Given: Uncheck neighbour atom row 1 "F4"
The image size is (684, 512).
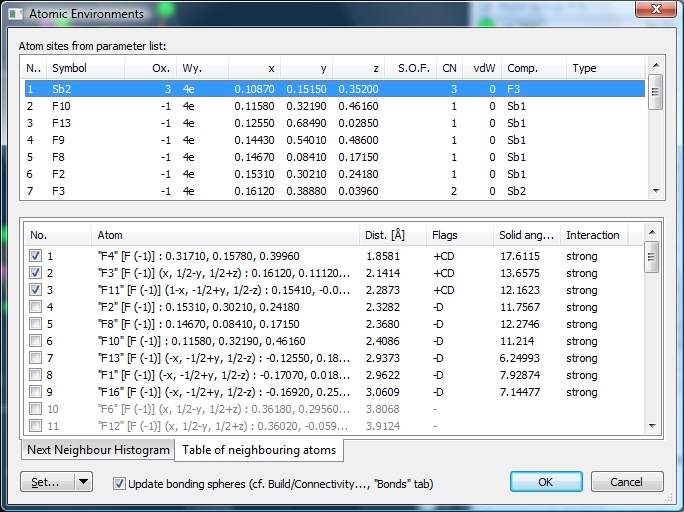Looking at the screenshot, I should [36, 256].
